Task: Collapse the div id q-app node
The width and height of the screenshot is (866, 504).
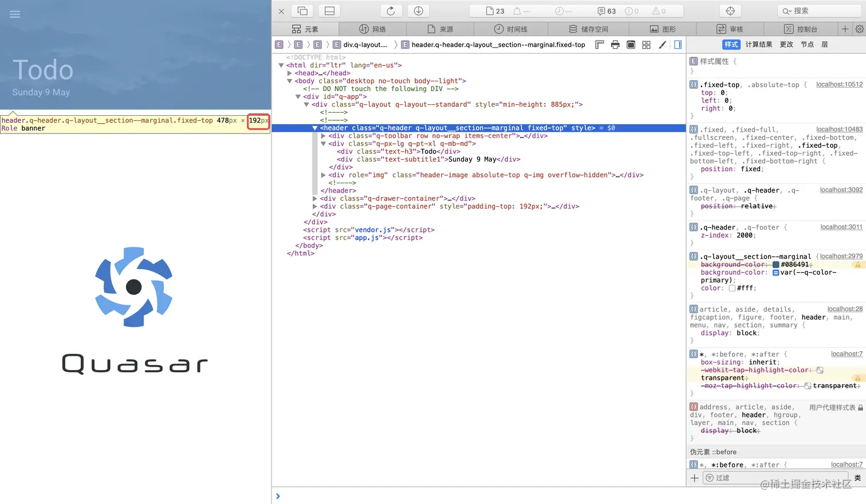Action: [x=298, y=97]
